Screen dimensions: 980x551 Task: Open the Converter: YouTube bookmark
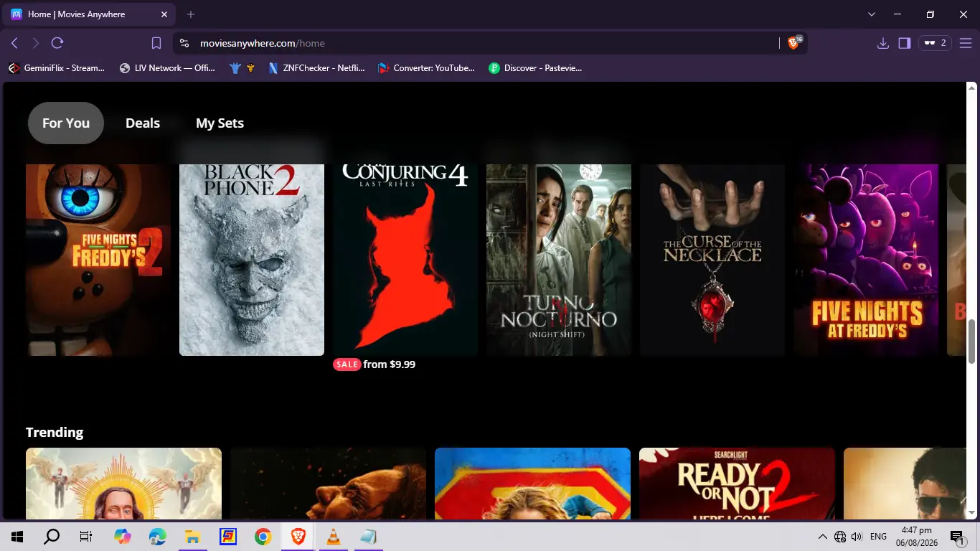[x=426, y=68]
